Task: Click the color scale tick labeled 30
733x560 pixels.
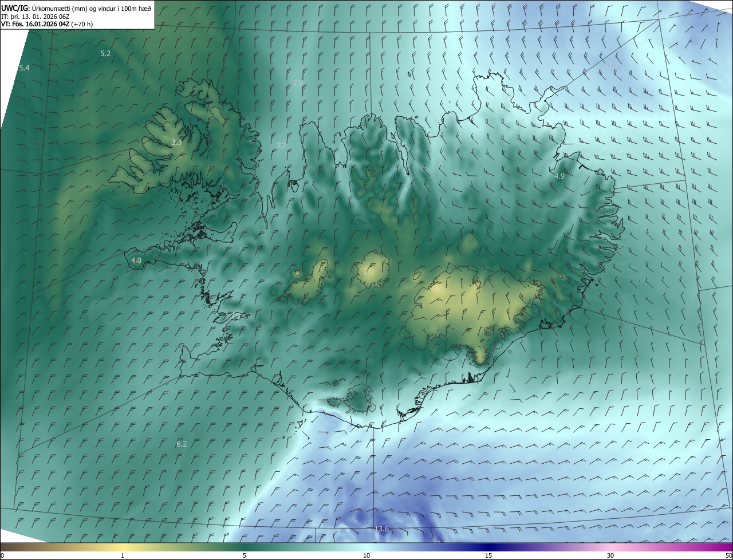Action: 610,555
